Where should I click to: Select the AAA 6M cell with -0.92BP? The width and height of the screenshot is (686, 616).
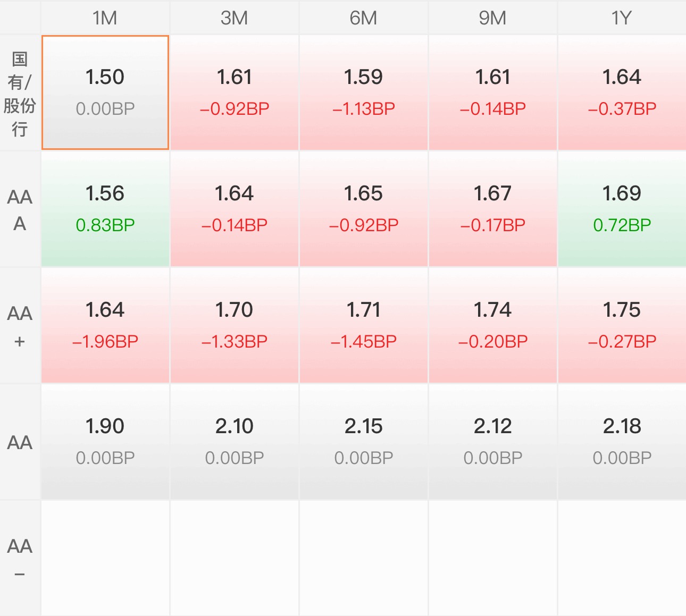[x=364, y=209]
